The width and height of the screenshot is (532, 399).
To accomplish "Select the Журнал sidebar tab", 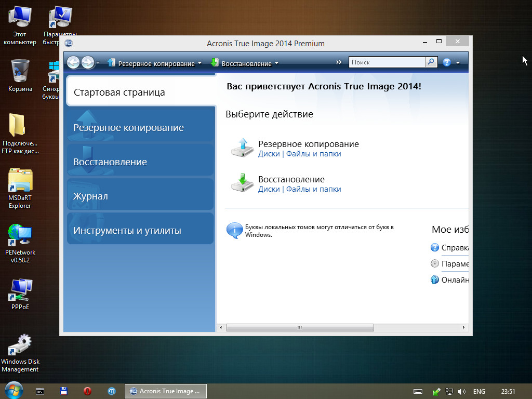I will tap(140, 196).
